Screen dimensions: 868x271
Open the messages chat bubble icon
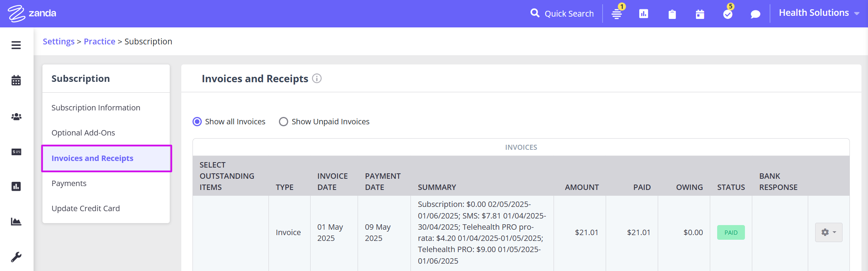(x=755, y=14)
